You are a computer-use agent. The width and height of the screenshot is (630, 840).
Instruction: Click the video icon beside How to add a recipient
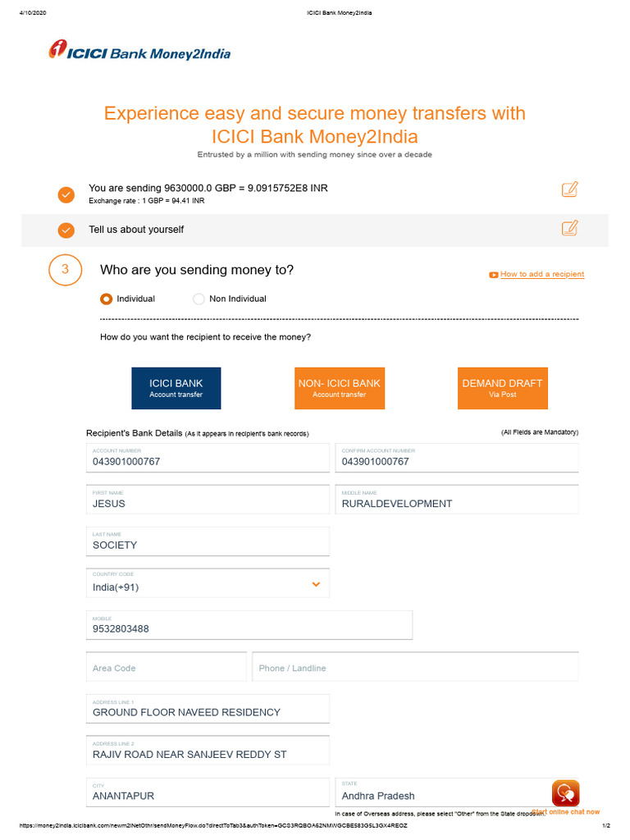pyautogui.click(x=493, y=275)
